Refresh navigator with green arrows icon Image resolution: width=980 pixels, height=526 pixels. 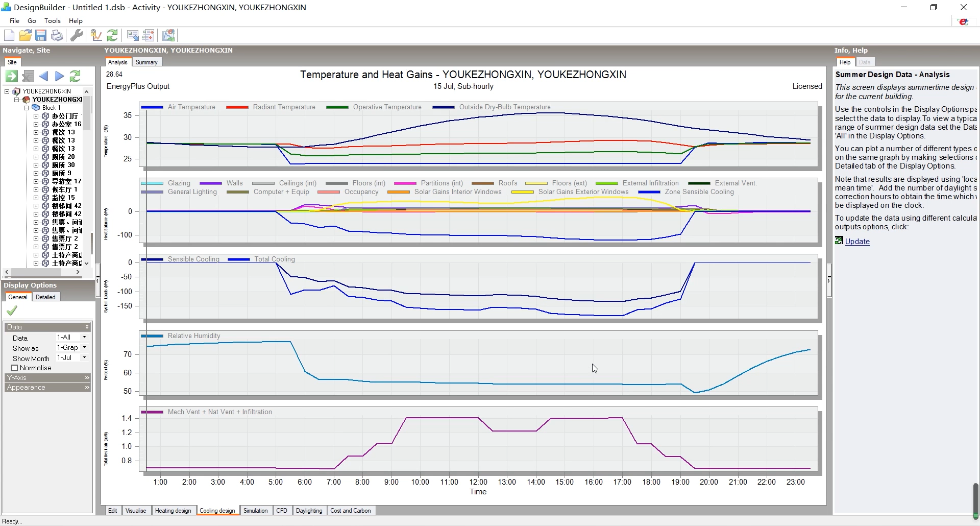coord(75,76)
